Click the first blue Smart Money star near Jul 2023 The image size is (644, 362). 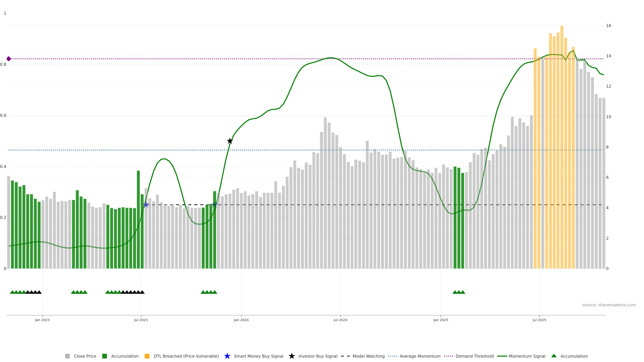coord(146,205)
